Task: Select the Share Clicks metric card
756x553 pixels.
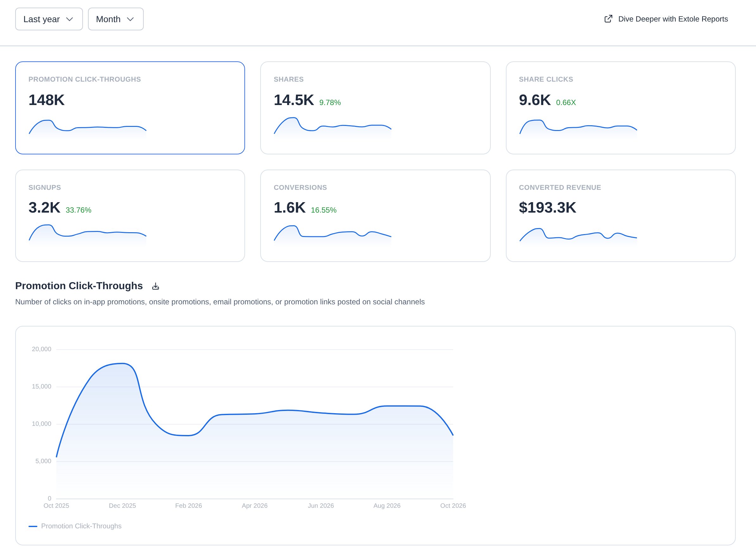Action: click(620, 108)
